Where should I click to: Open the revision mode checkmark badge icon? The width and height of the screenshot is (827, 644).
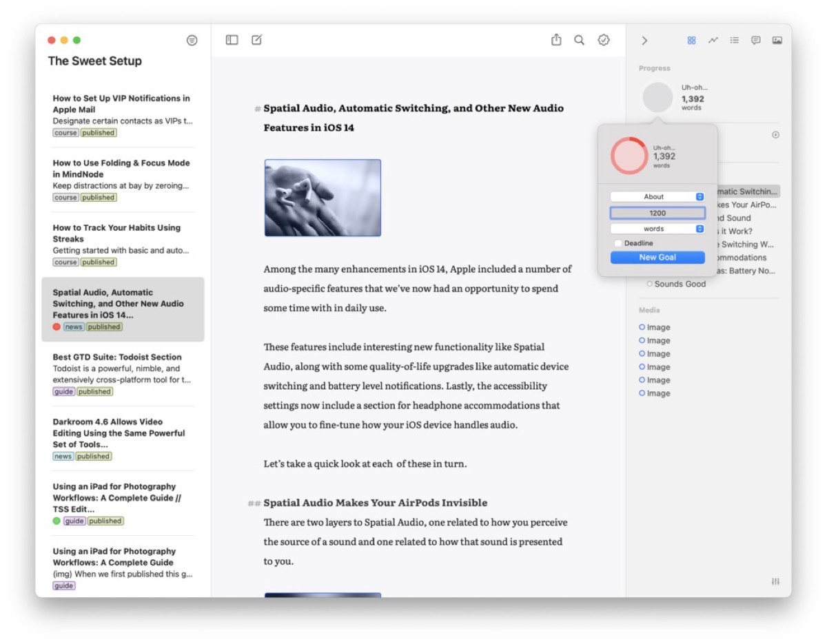604,41
